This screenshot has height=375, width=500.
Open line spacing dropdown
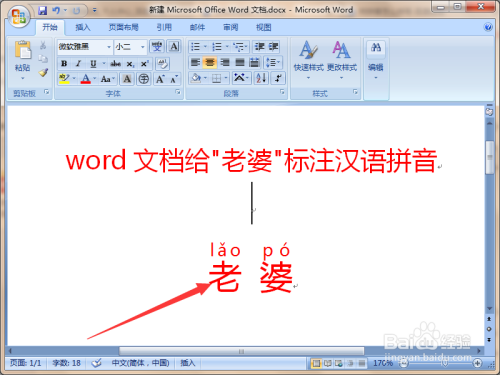coord(273,62)
